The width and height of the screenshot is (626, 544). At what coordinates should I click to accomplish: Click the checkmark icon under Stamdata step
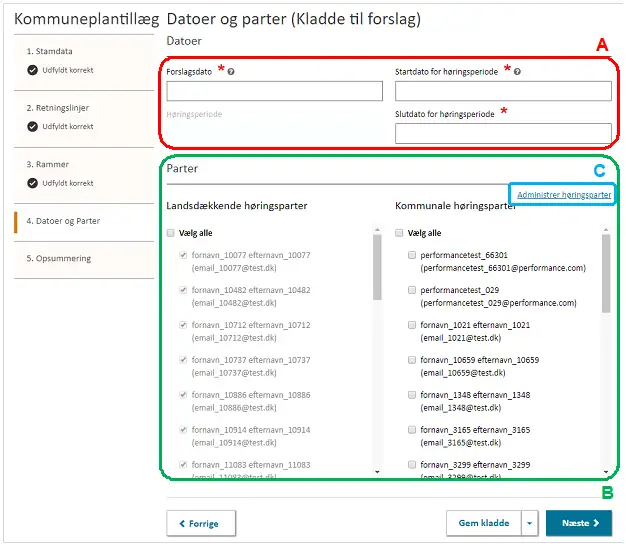[x=33, y=70]
